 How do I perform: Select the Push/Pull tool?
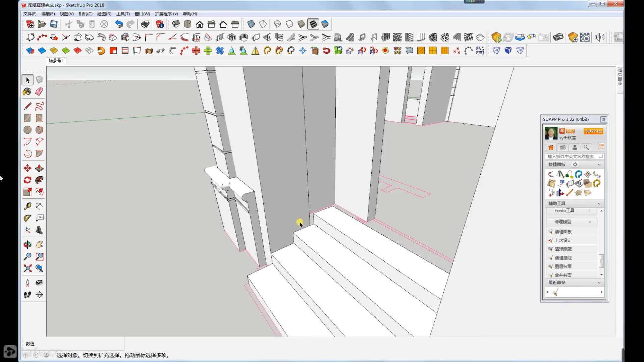pyautogui.click(x=39, y=168)
